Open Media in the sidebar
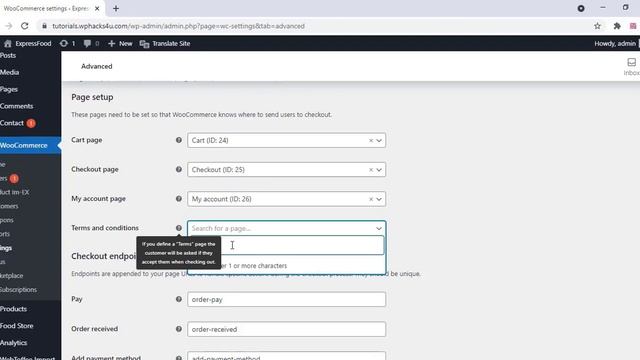Screen dimensions: 640x360 [x=9, y=72]
